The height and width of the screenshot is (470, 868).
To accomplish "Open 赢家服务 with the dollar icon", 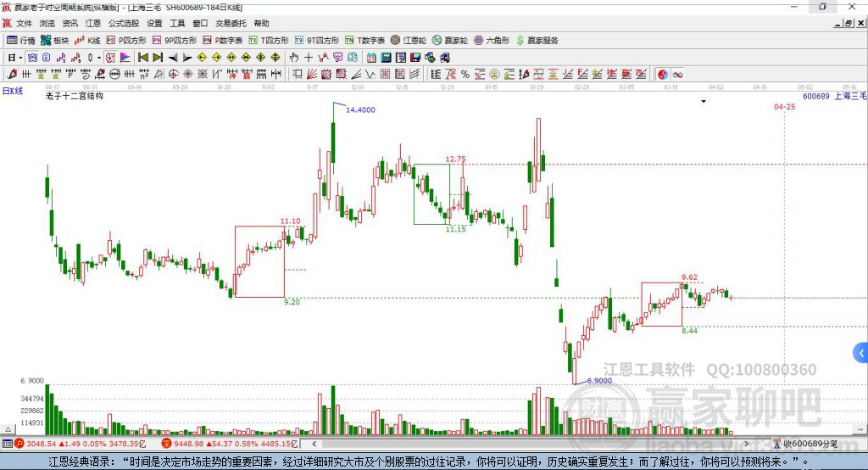I will (x=537, y=41).
